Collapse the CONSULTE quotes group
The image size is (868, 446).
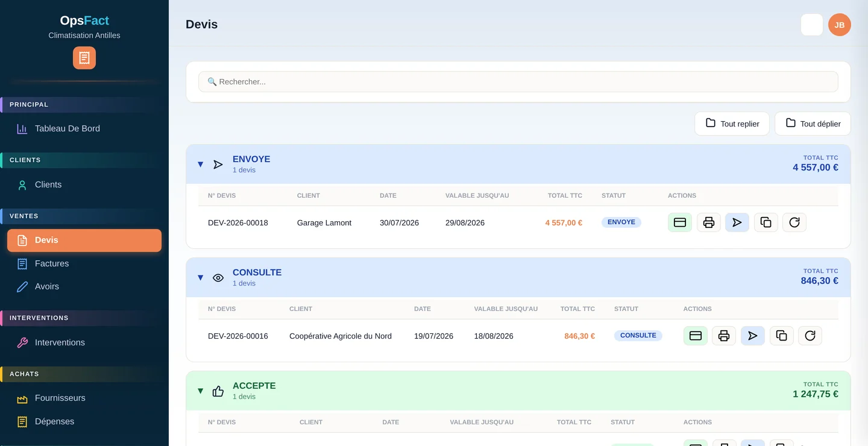tap(201, 278)
